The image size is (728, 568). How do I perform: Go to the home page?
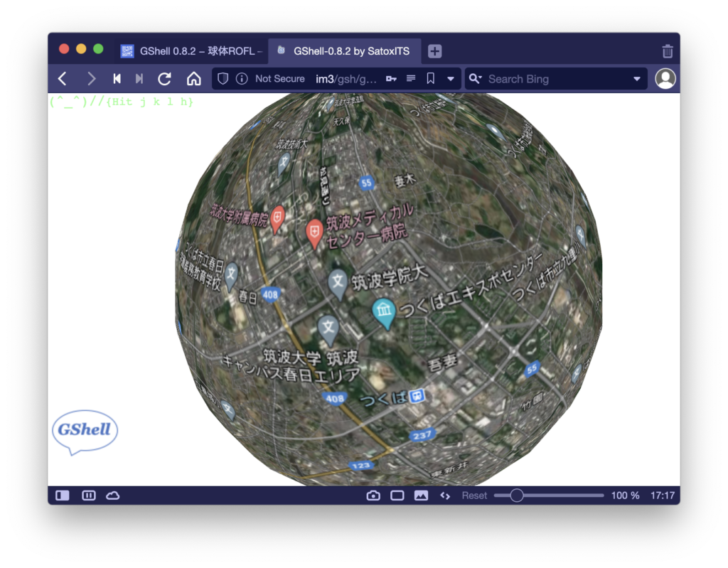[193, 79]
